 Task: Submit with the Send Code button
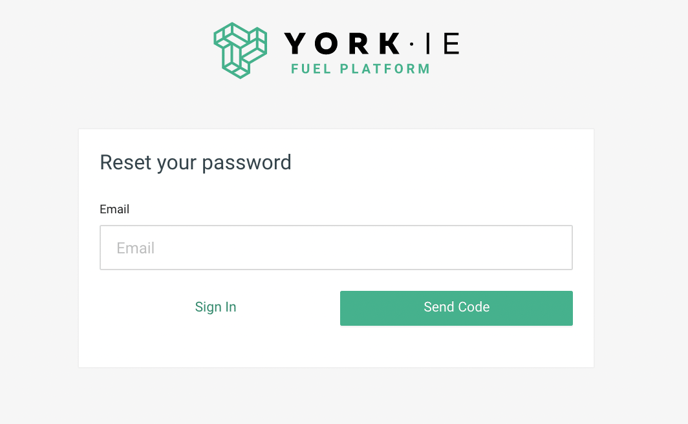pos(456,308)
